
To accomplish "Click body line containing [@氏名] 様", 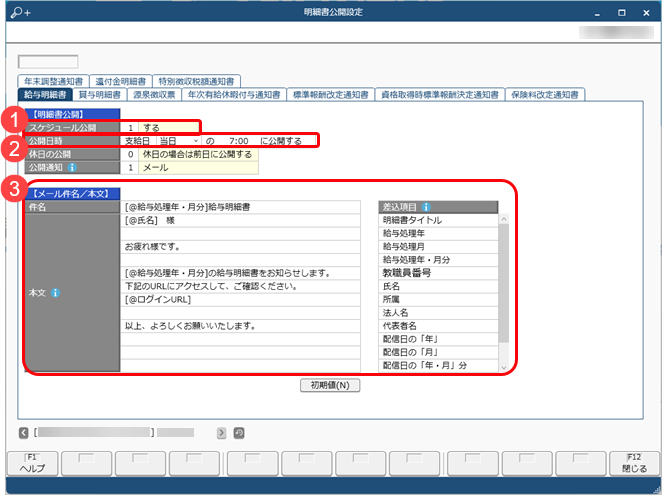I will pyautogui.click(x=241, y=220).
